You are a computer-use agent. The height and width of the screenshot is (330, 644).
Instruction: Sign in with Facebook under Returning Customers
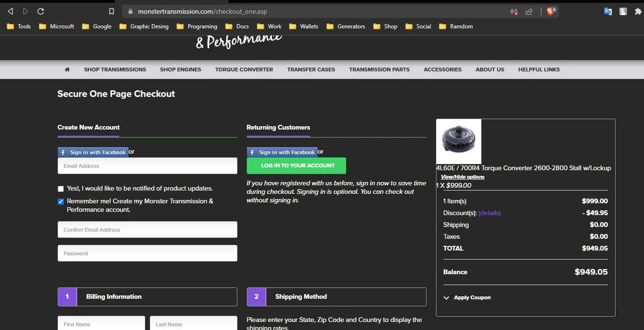(x=282, y=152)
